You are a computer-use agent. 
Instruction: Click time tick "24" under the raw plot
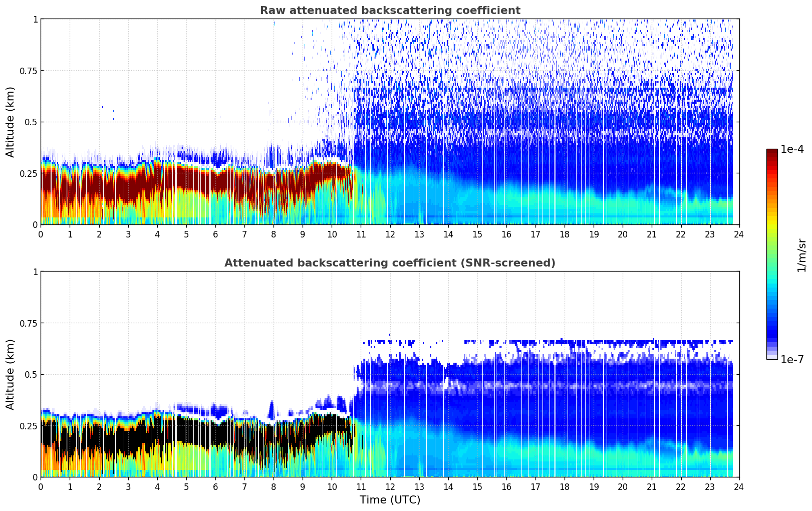coord(739,234)
